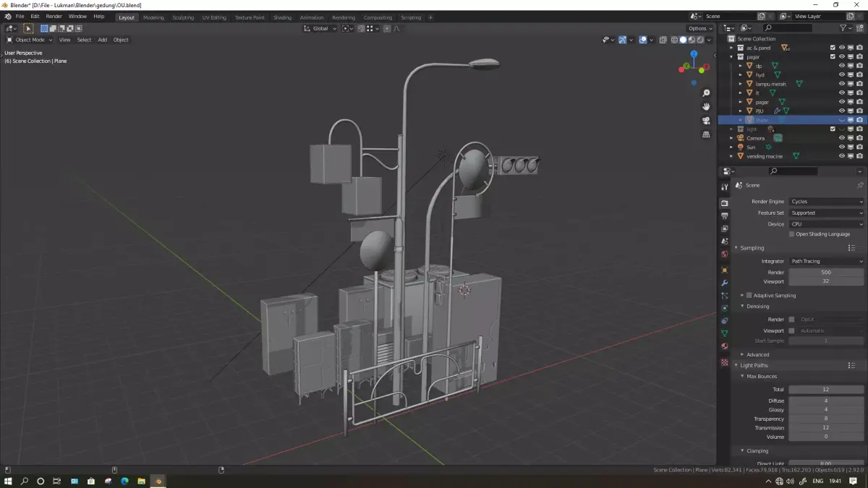Hide lampu merah with its eye icon

tap(841, 84)
